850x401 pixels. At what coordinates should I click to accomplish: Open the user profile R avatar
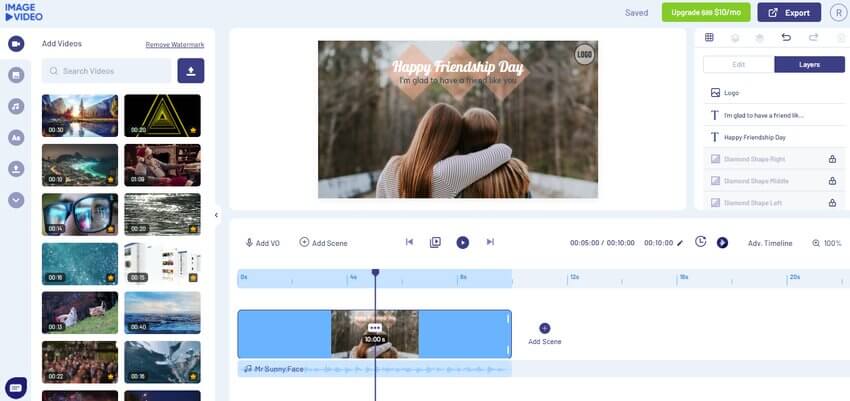pos(839,12)
